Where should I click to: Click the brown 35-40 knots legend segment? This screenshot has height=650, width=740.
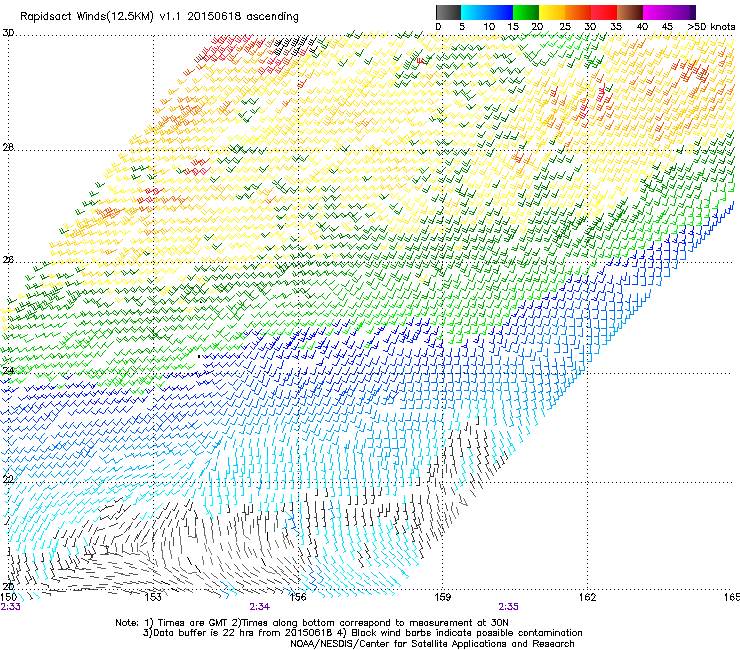[x=630, y=12]
